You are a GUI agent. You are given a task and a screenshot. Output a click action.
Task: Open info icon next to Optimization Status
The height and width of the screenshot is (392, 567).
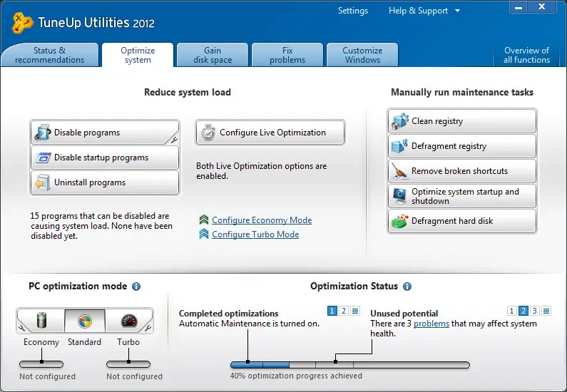click(x=407, y=287)
